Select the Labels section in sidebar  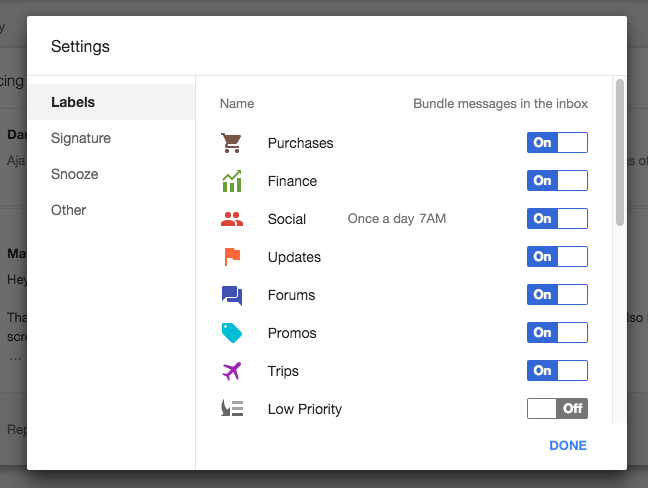(x=111, y=102)
